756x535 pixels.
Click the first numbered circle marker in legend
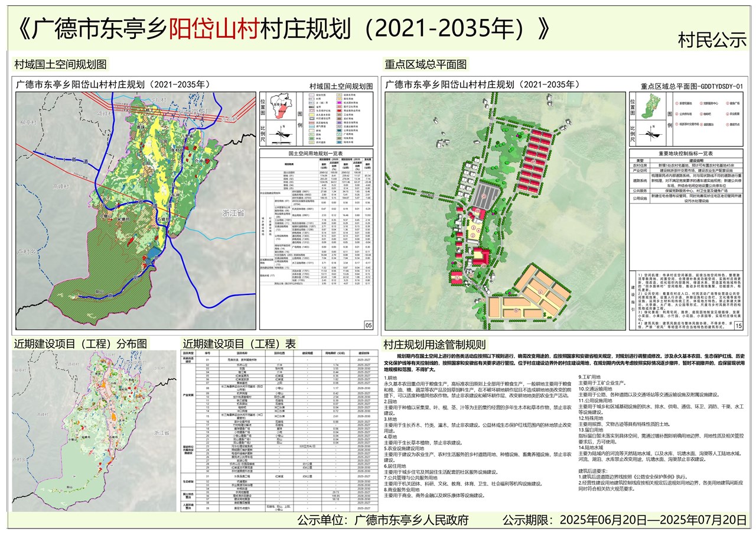[x=676, y=103]
